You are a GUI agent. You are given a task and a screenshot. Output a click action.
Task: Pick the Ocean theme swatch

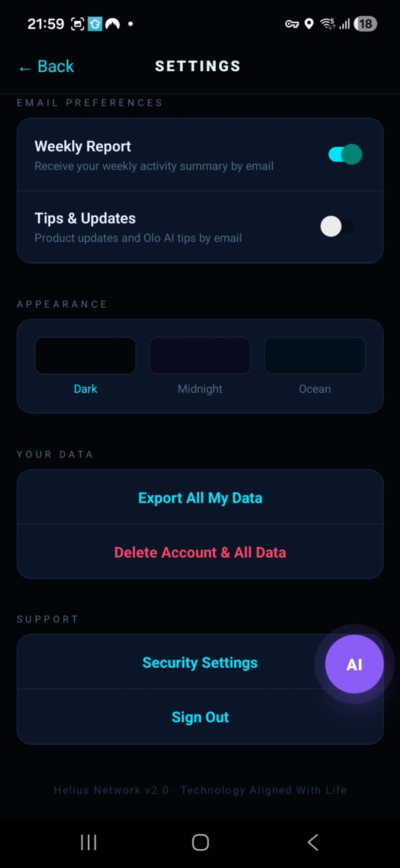pos(315,355)
